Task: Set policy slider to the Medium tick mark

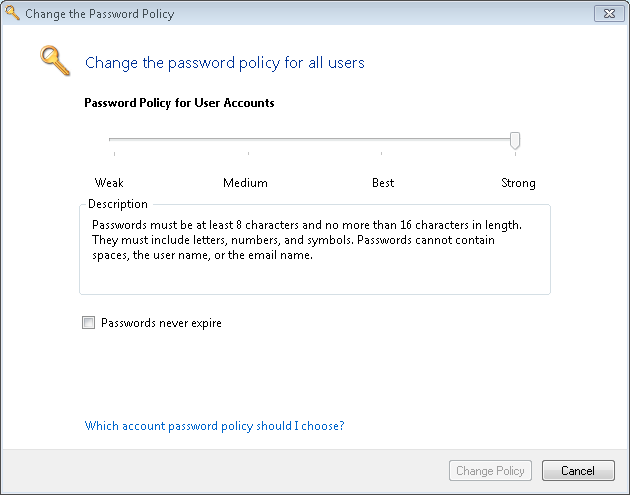Action: coord(248,139)
